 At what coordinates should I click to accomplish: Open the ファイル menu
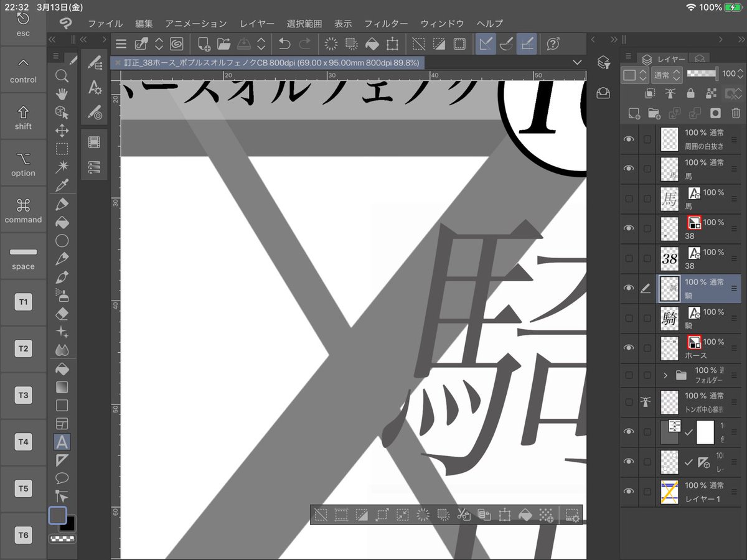[105, 24]
